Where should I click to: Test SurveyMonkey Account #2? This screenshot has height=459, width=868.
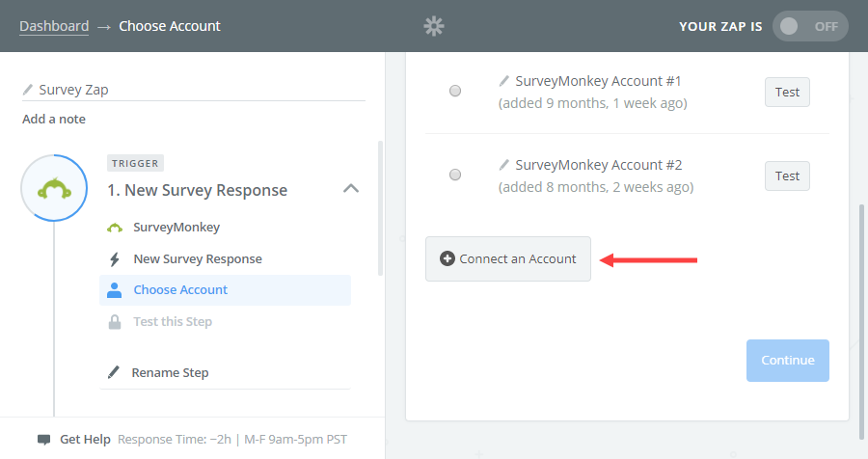(x=787, y=176)
